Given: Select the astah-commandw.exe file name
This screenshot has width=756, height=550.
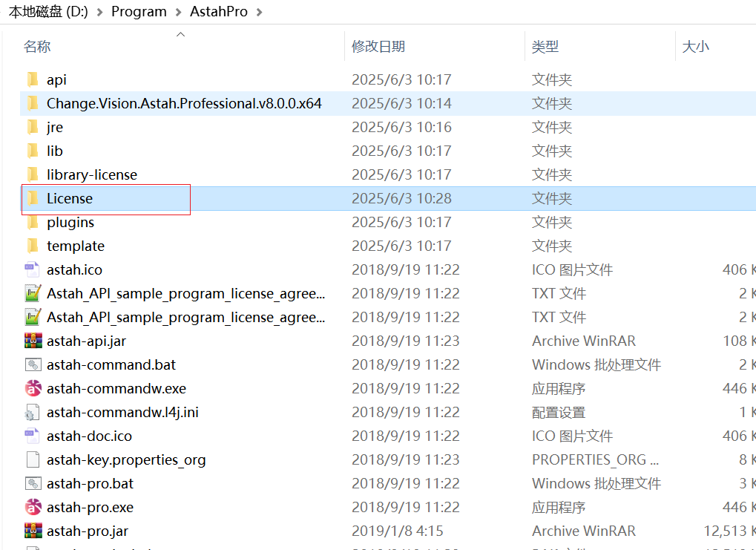Looking at the screenshot, I should (x=116, y=388).
